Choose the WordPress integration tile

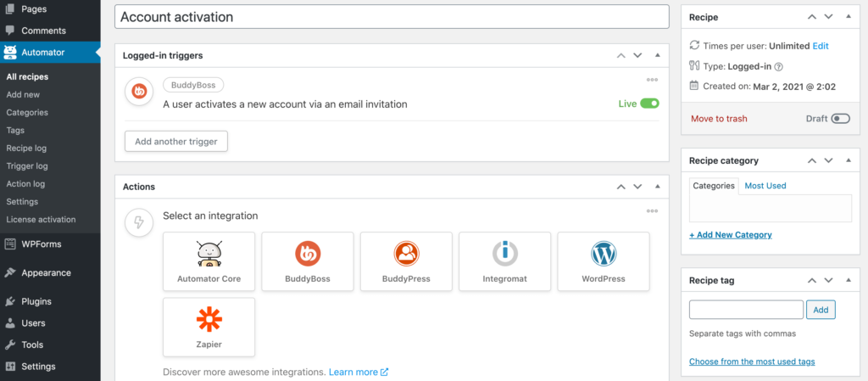[604, 261]
